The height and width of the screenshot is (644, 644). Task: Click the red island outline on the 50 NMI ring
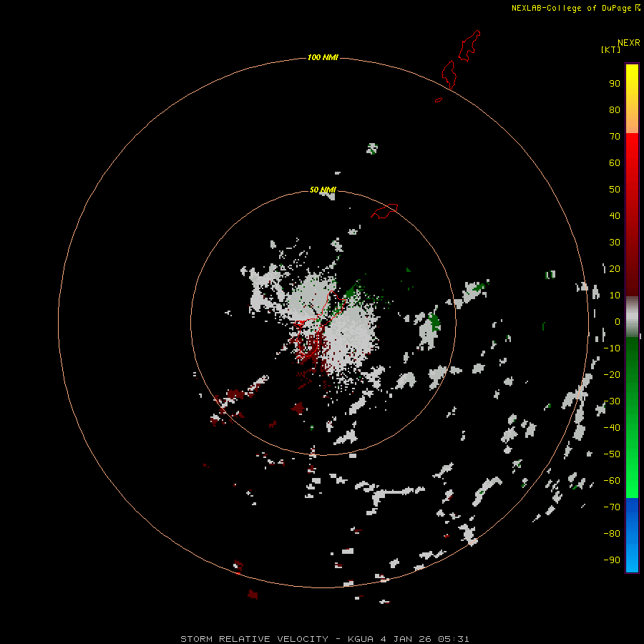pyautogui.click(x=384, y=211)
